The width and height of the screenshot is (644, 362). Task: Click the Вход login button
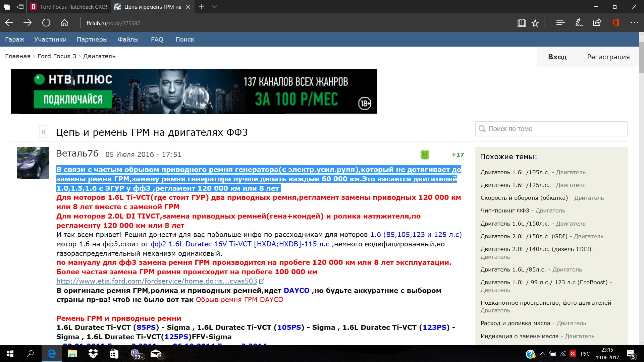coord(557,57)
